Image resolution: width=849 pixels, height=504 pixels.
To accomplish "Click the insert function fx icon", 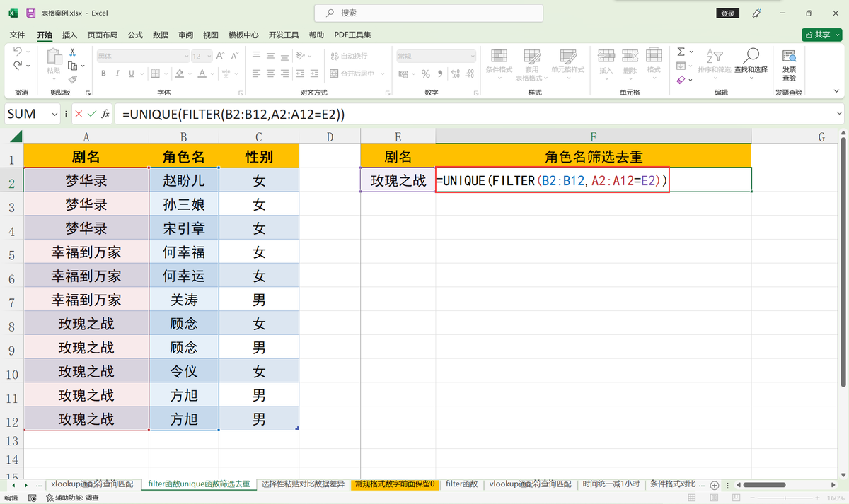I will (105, 114).
